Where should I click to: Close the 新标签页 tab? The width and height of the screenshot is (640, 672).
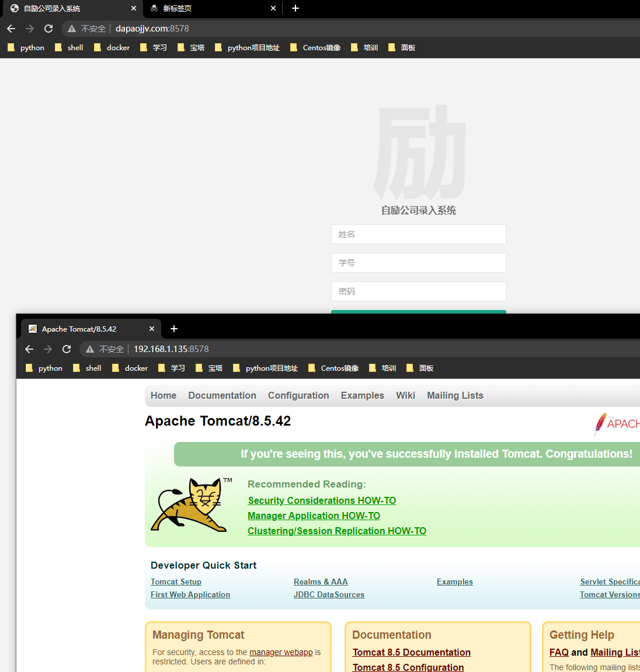[273, 8]
